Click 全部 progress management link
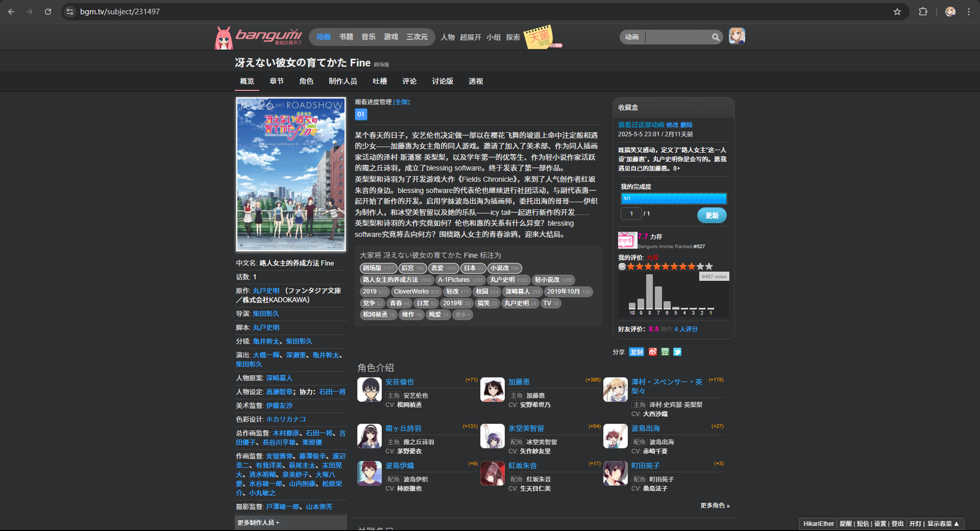 pyautogui.click(x=401, y=102)
